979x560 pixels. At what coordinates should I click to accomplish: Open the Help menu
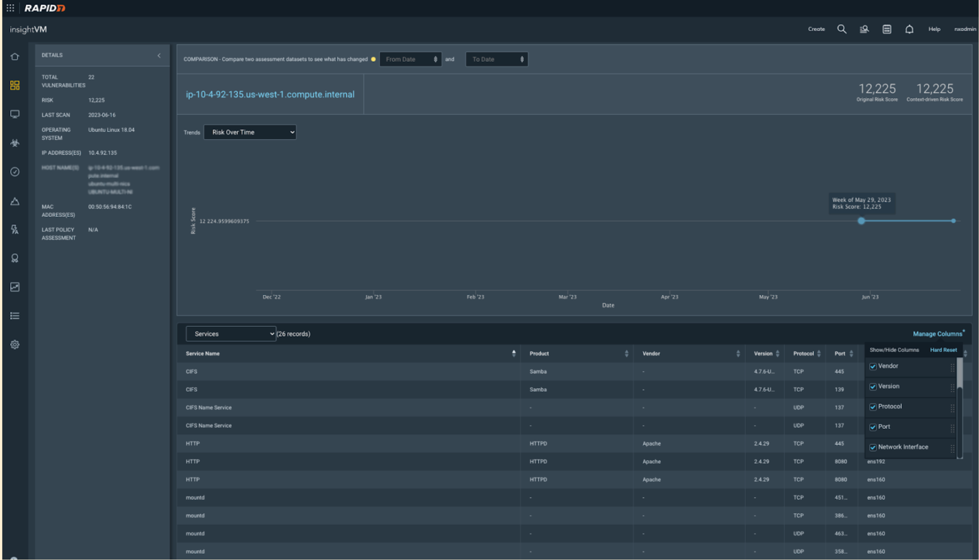tap(934, 29)
